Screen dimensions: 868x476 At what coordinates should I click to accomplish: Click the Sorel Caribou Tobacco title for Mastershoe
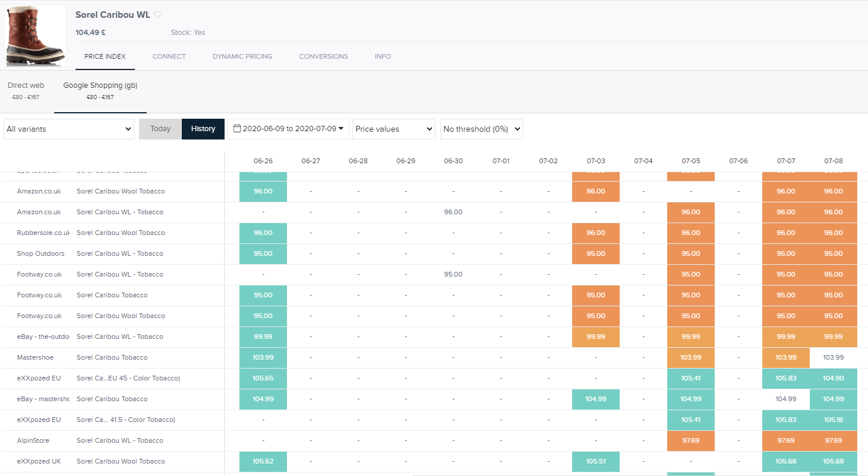[112, 357]
